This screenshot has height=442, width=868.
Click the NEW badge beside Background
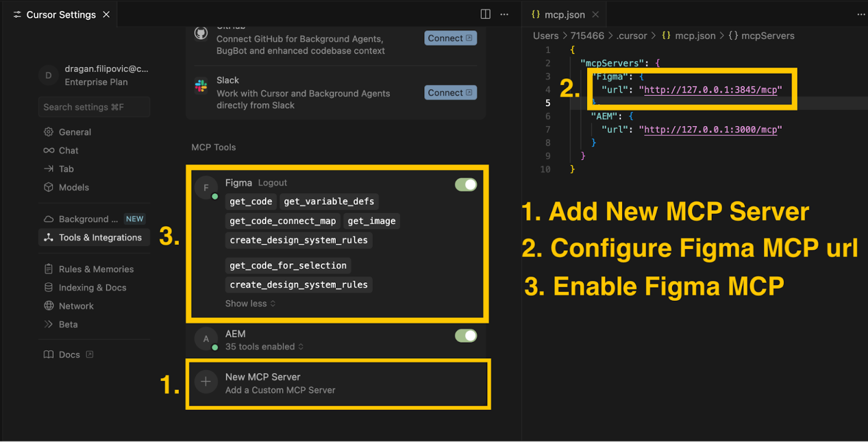pos(135,219)
